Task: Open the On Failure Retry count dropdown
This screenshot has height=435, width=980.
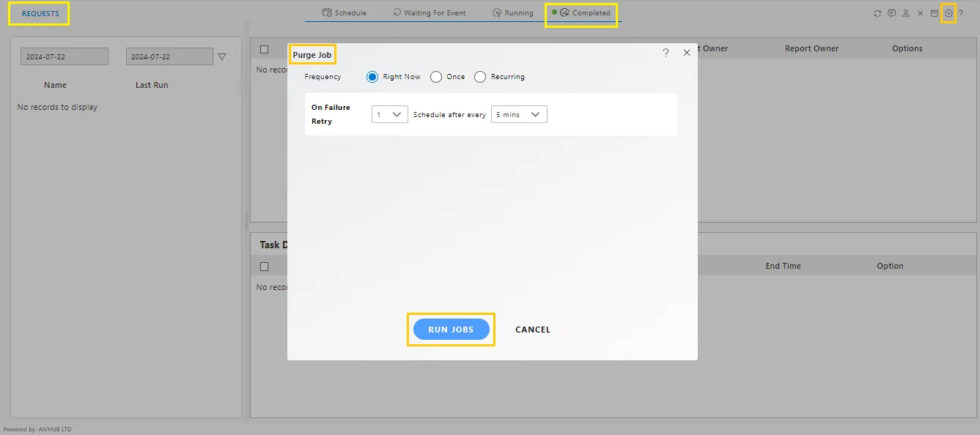Action: [x=390, y=114]
